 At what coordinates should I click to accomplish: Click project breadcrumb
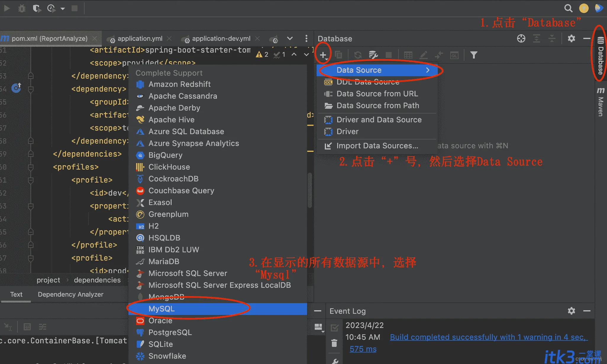pos(48,280)
